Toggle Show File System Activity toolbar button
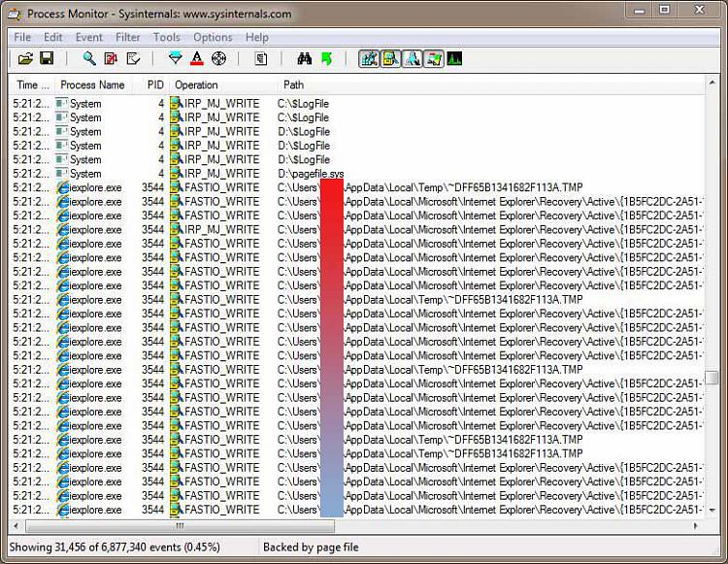Screen dimensions: 728x564 tap(390, 59)
